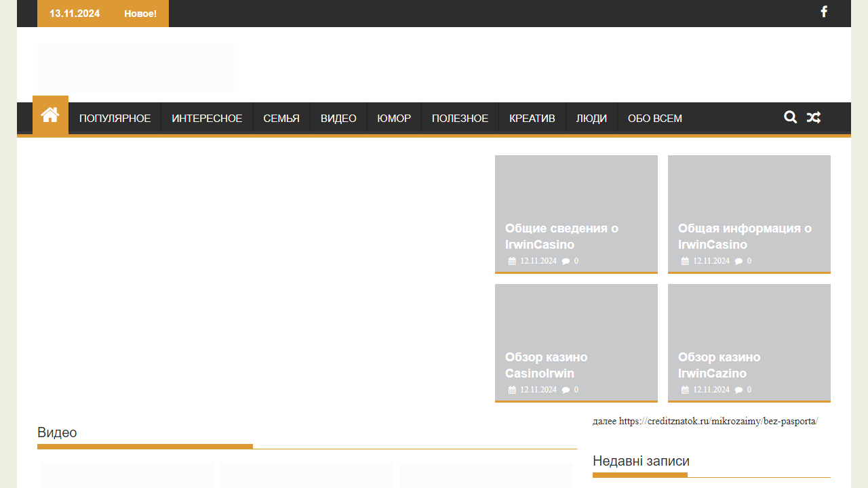Screen dimensions: 868x488
Task: Click the site logo placeholder image
Action: [136, 68]
